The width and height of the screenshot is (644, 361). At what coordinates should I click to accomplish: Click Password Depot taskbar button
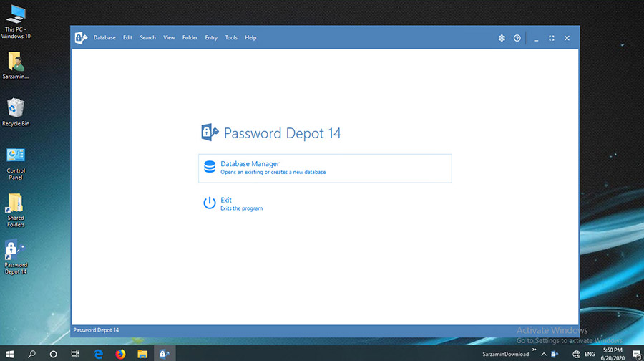165,354
